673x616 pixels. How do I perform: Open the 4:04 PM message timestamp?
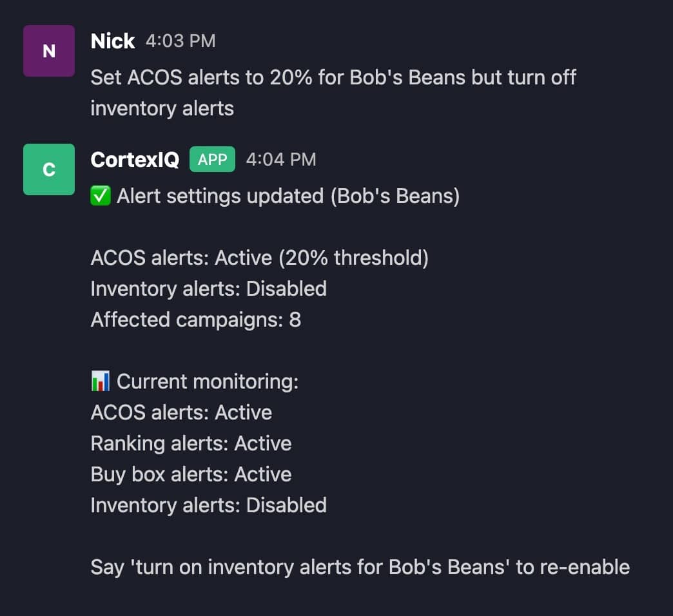281,160
